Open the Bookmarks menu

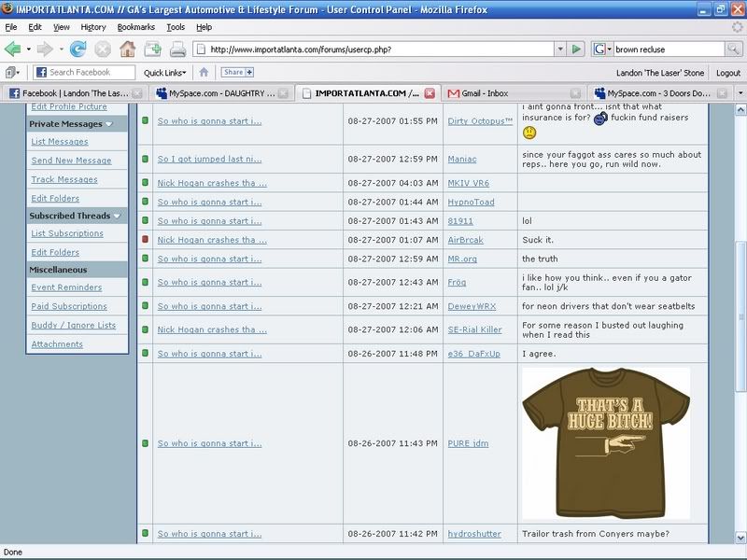135,27
